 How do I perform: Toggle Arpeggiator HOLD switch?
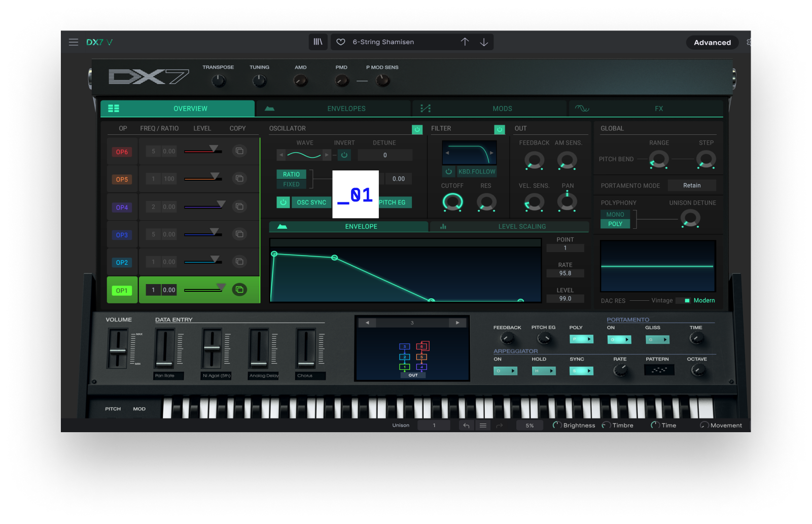click(544, 371)
